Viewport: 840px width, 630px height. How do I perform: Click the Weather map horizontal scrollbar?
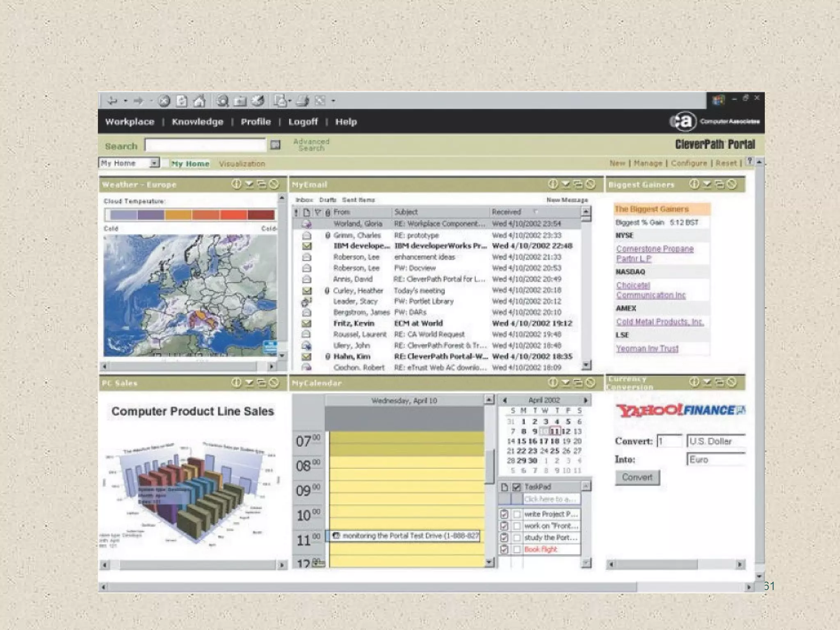[x=188, y=366]
